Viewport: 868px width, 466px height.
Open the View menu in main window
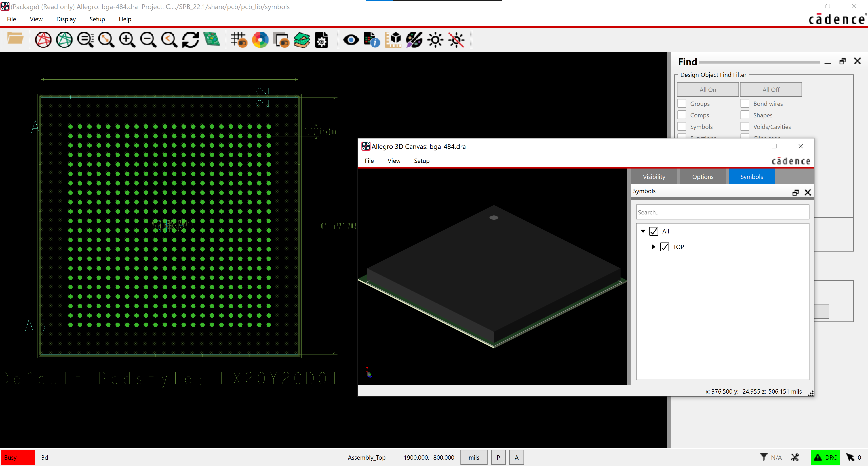pos(36,19)
